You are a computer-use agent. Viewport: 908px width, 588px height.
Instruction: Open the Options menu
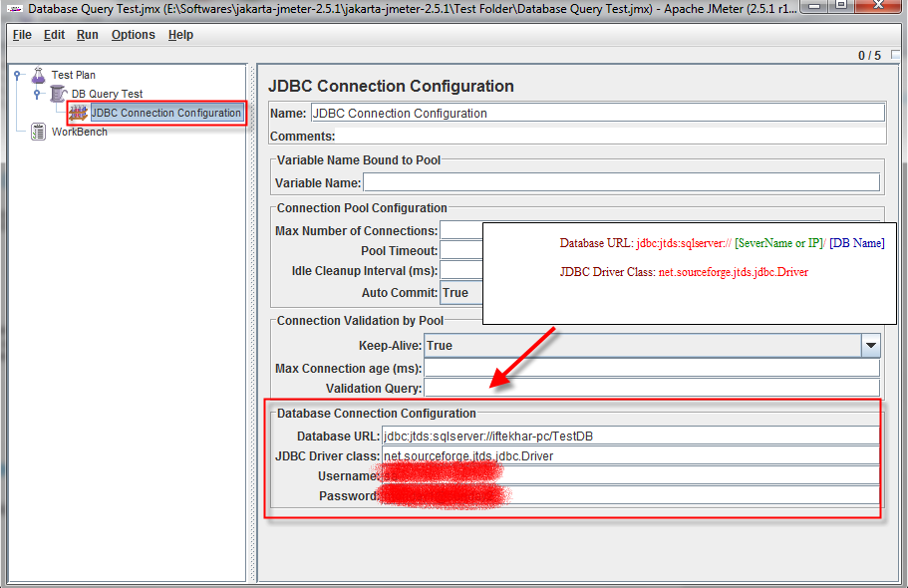coord(134,35)
